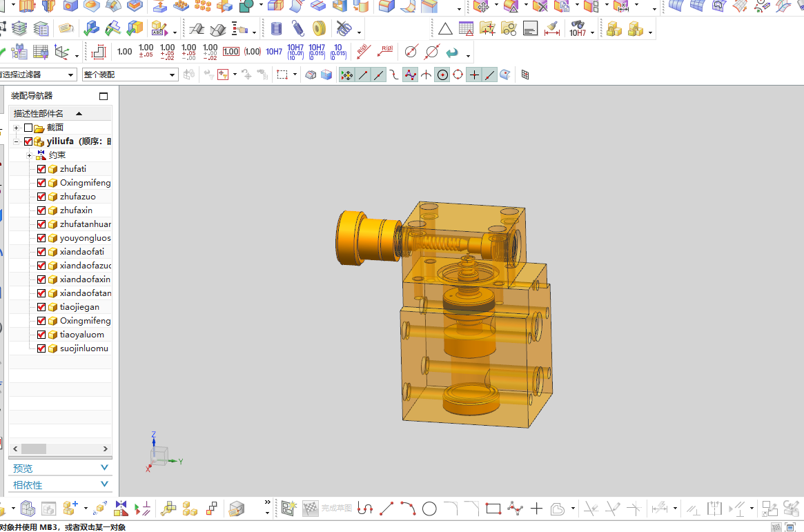Select the sketch Arc tool in bottom toolbar
The width and height of the screenshot is (804, 532).
[x=408, y=509]
